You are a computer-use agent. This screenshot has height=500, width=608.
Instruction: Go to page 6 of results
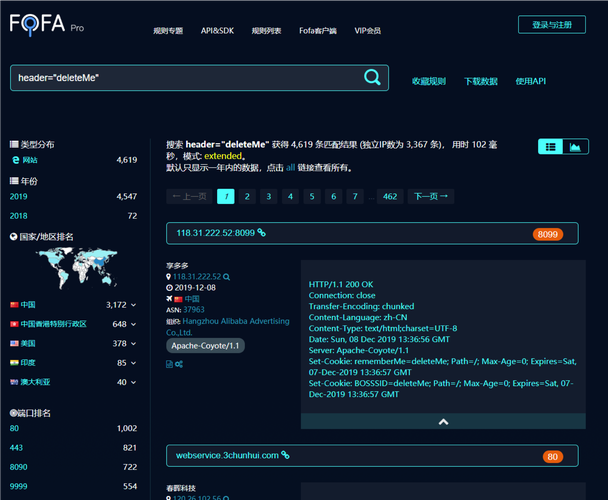[x=333, y=196]
